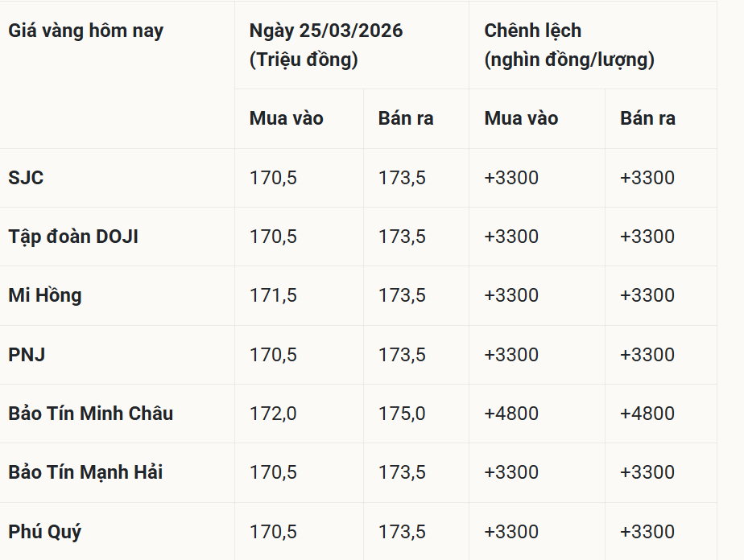Screen dimensions: 744x560
Task: Click the PNJ row label
Action: click(27, 355)
